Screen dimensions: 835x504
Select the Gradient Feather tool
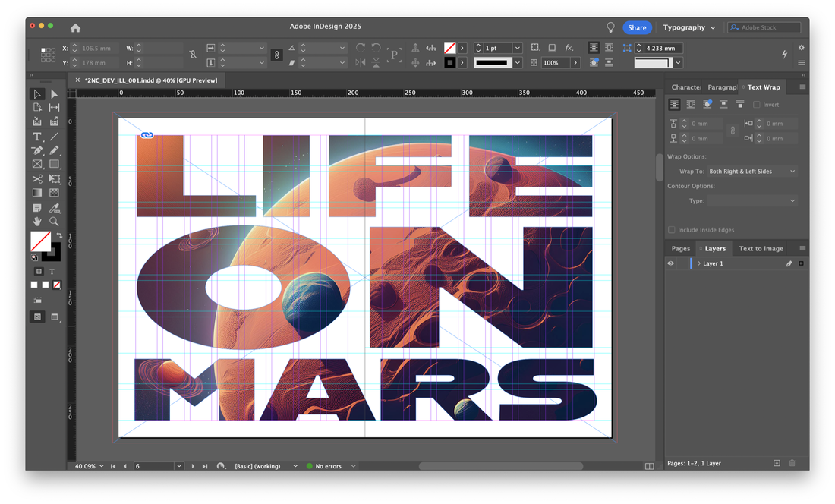(x=55, y=193)
